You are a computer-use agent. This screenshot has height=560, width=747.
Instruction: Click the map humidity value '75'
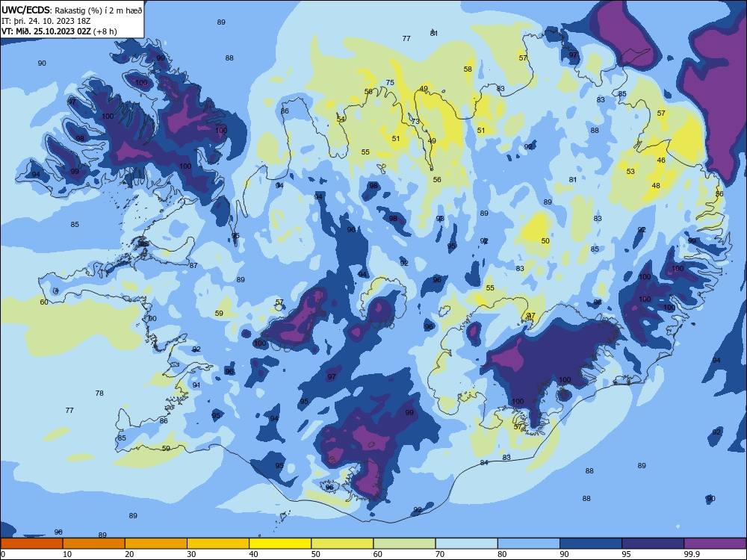[x=390, y=82]
